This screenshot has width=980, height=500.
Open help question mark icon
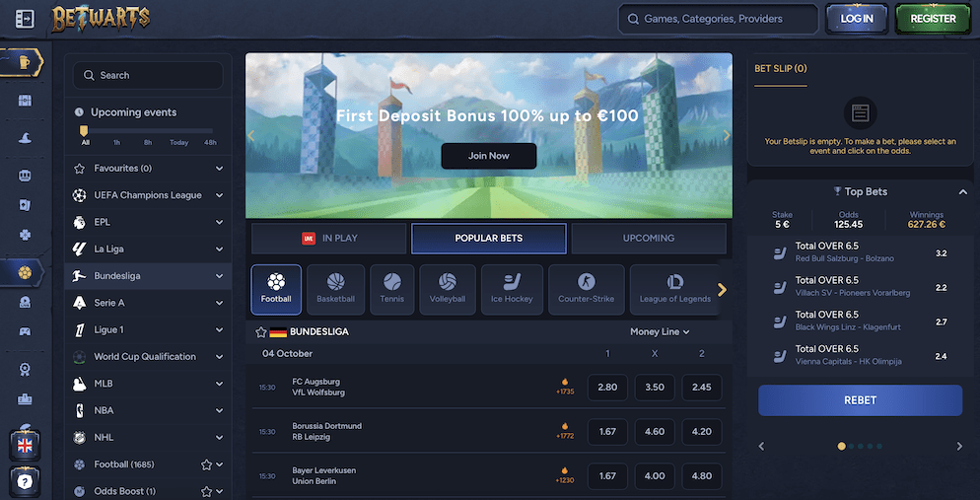coord(25,482)
